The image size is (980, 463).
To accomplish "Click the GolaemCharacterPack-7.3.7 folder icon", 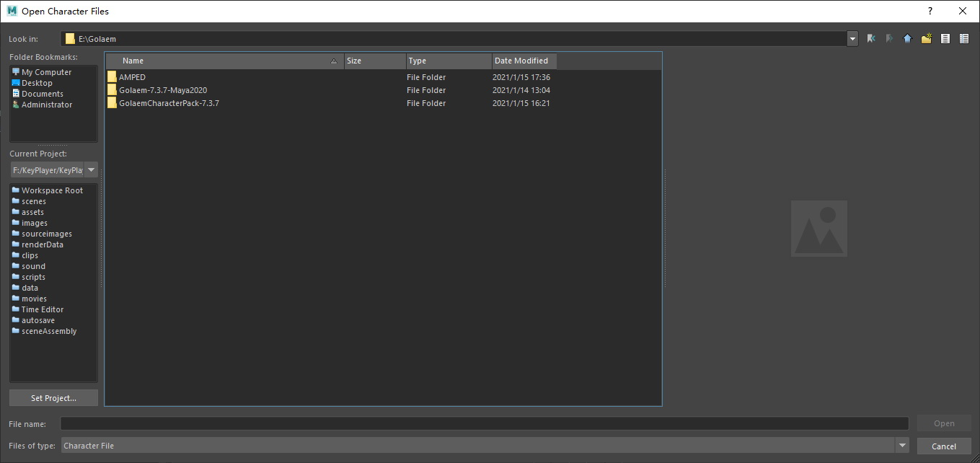I will pyautogui.click(x=112, y=103).
